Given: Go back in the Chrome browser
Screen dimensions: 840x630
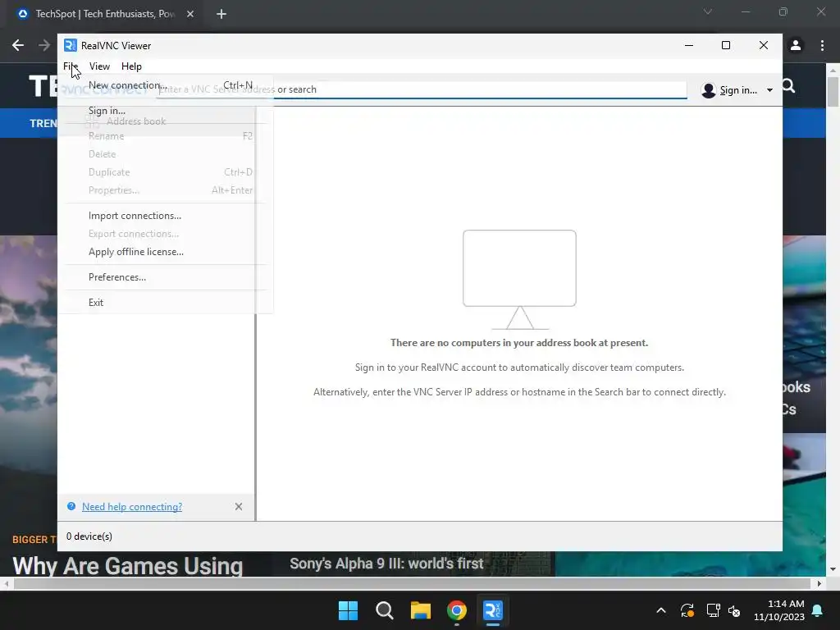Looking at the screenshot, I should coord(18,46).
